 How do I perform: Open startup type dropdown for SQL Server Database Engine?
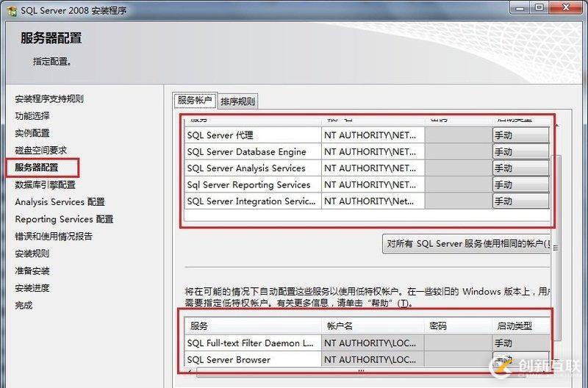coord(520,152)
